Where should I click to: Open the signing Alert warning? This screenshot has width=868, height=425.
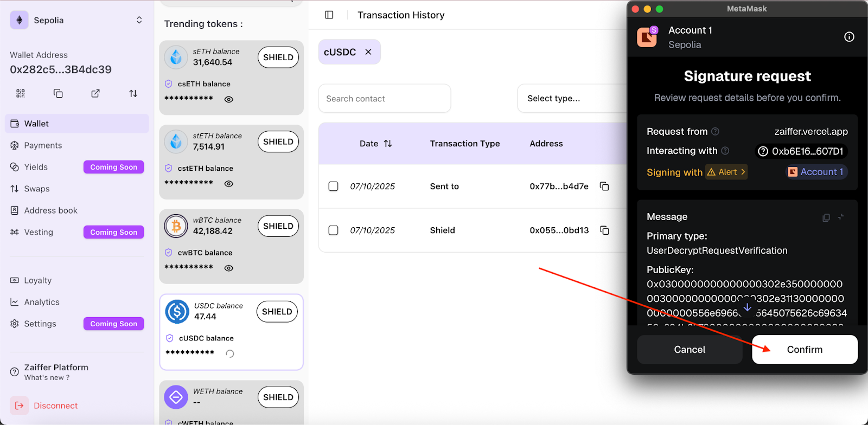tap(726, 172)
